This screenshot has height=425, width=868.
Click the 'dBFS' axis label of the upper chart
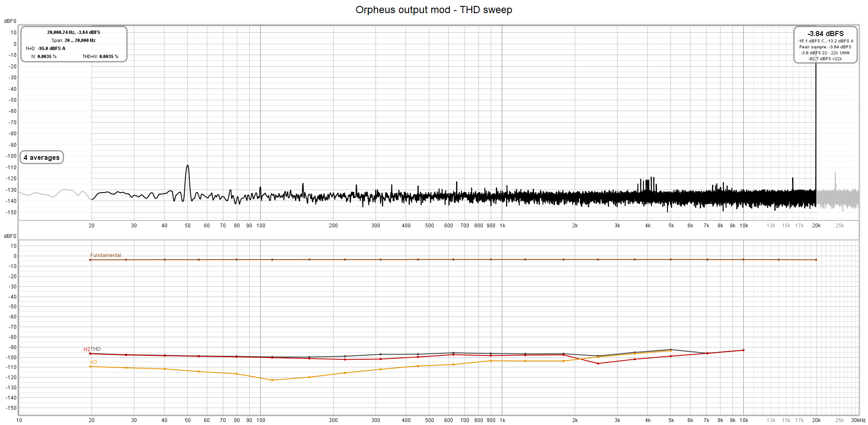click(x=10, y=21)
